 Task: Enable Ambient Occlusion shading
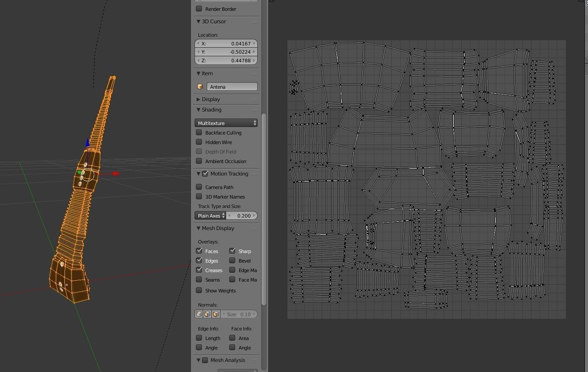click(199, 161)
